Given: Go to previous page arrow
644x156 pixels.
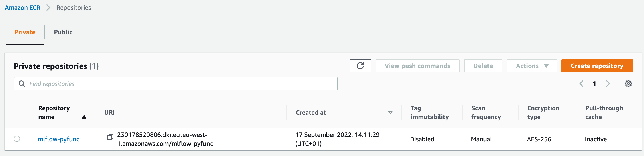Looking at the screenshot, I should (x=582, y=84).
